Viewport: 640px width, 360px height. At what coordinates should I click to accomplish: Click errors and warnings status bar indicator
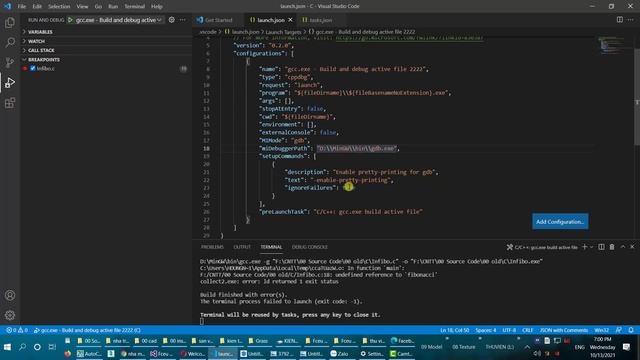(16, 330)
